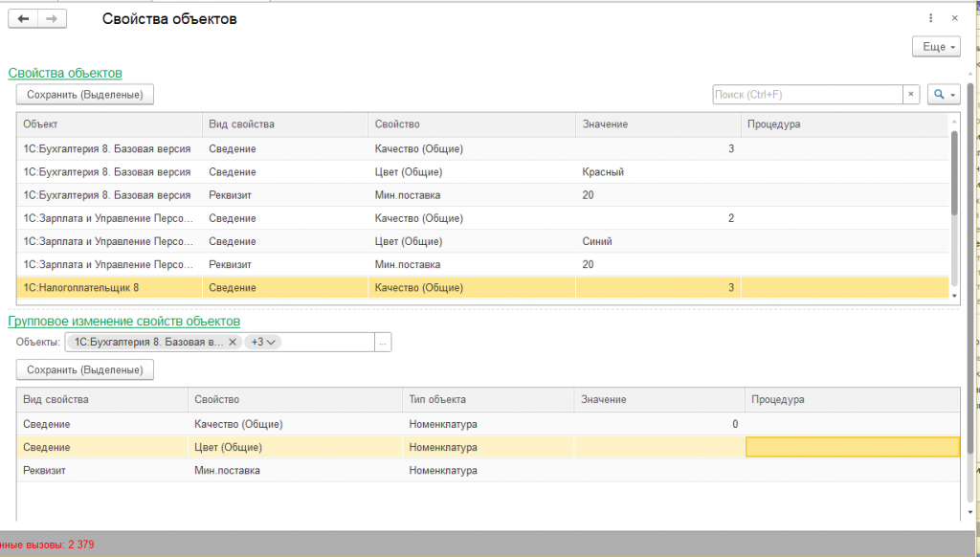Screen dimensions: 980x557
Task: Select the 1С:Налогоплательщик 8 row
Action: 482,287
